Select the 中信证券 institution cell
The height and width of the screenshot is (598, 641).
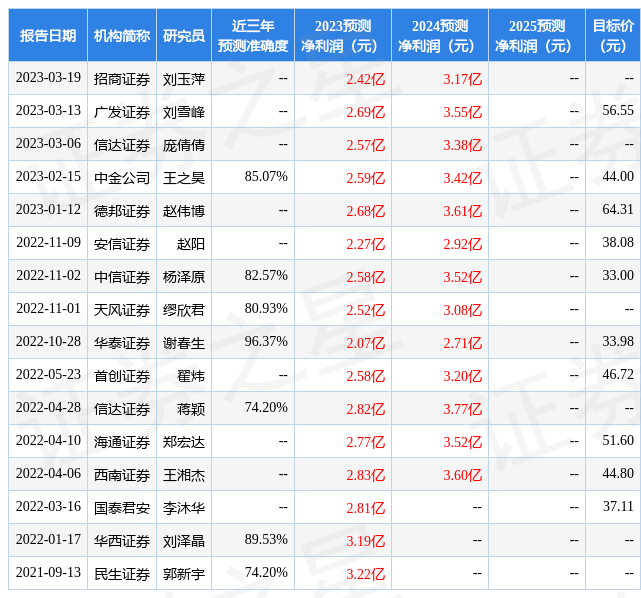click(x=122, y=277)
